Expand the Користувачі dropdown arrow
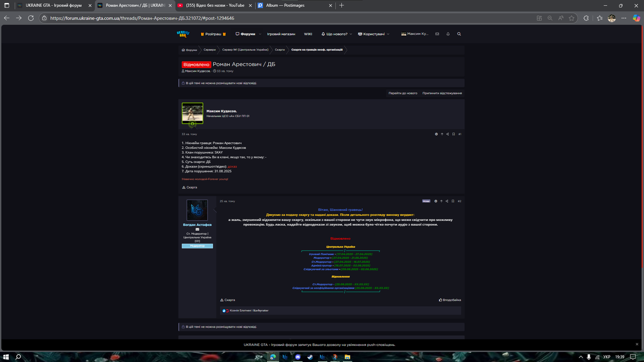 pos(389,34)
